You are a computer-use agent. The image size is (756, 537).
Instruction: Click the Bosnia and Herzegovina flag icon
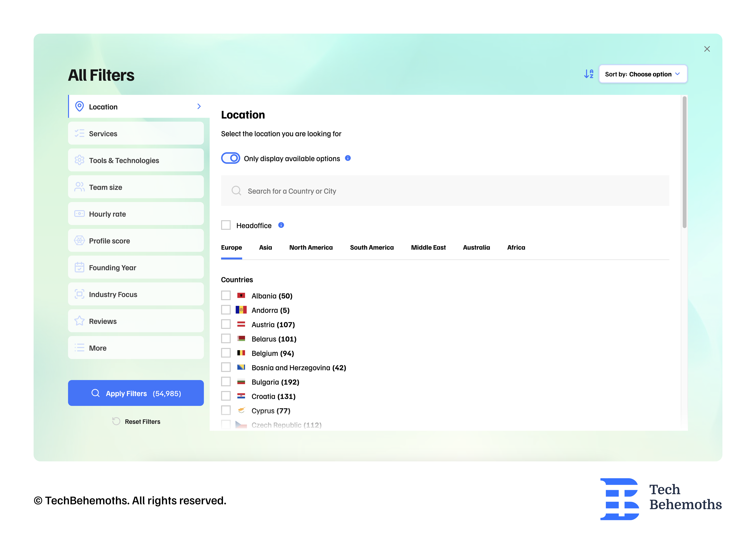pos(241,367)
